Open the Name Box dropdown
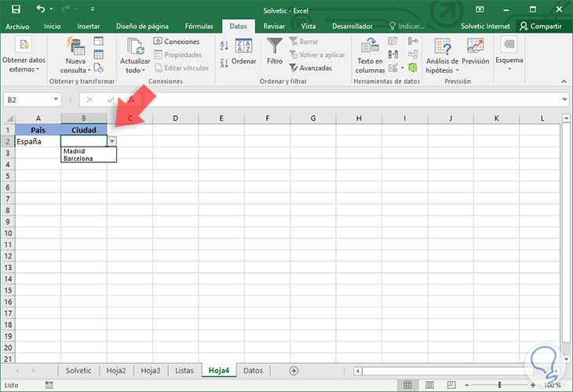 [56, 100]
